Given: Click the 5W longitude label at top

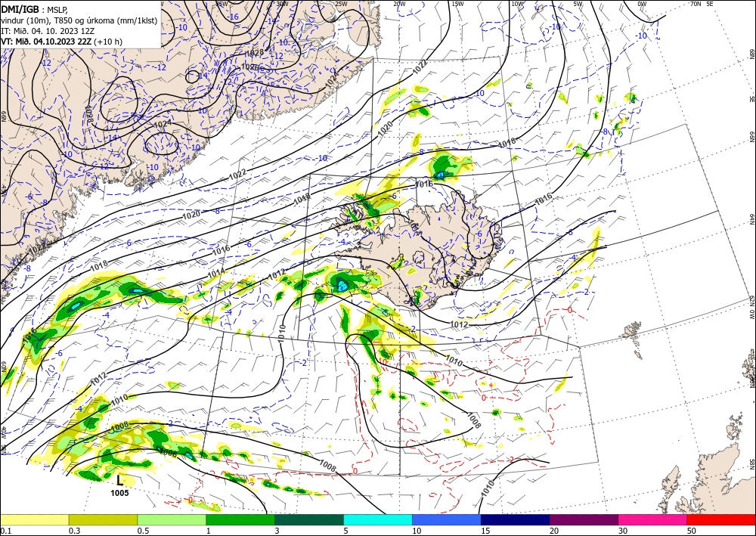Looking at the screenshot, I should tap(578, 4).
